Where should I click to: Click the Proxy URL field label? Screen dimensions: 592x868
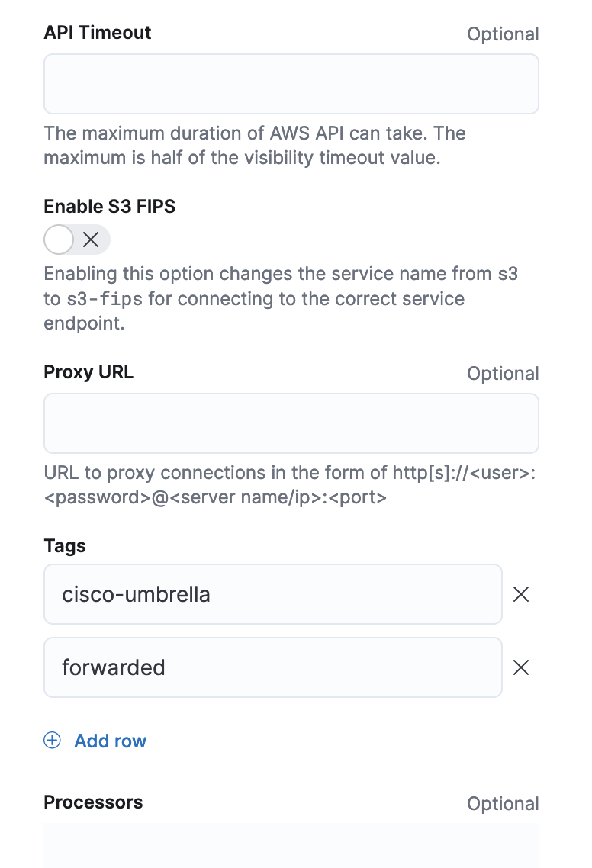tap(88, 372)
